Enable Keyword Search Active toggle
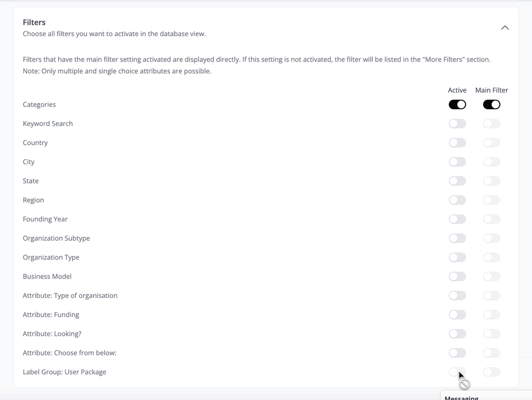 pyautogui.click(x=457, y=124)
